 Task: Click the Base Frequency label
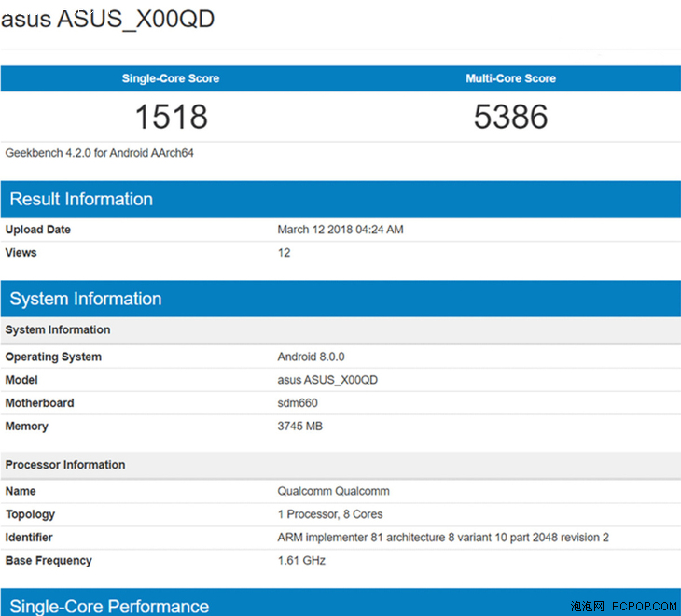49,561
